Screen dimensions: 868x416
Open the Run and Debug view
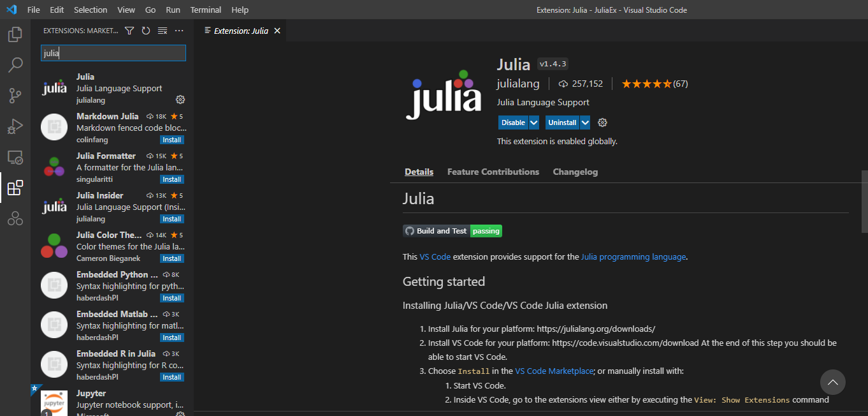coord(15,126)
